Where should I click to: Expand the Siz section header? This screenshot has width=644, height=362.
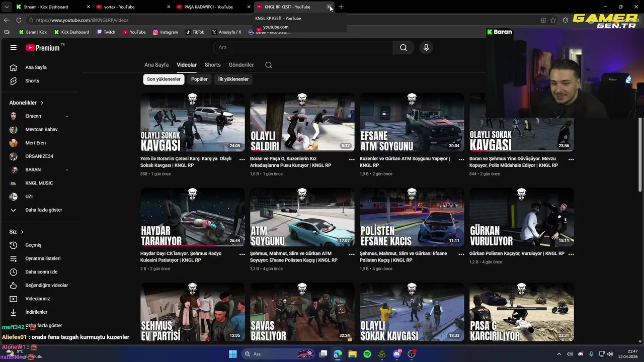click(17, 232)
